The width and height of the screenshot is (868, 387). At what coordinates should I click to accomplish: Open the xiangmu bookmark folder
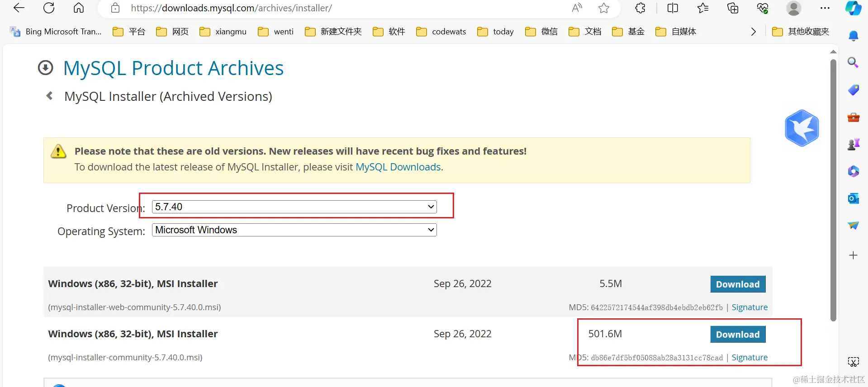tap(223, 32)
